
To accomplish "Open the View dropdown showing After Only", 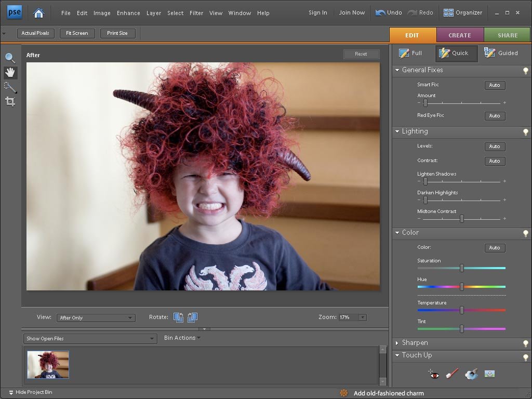I will pos(96,318).
